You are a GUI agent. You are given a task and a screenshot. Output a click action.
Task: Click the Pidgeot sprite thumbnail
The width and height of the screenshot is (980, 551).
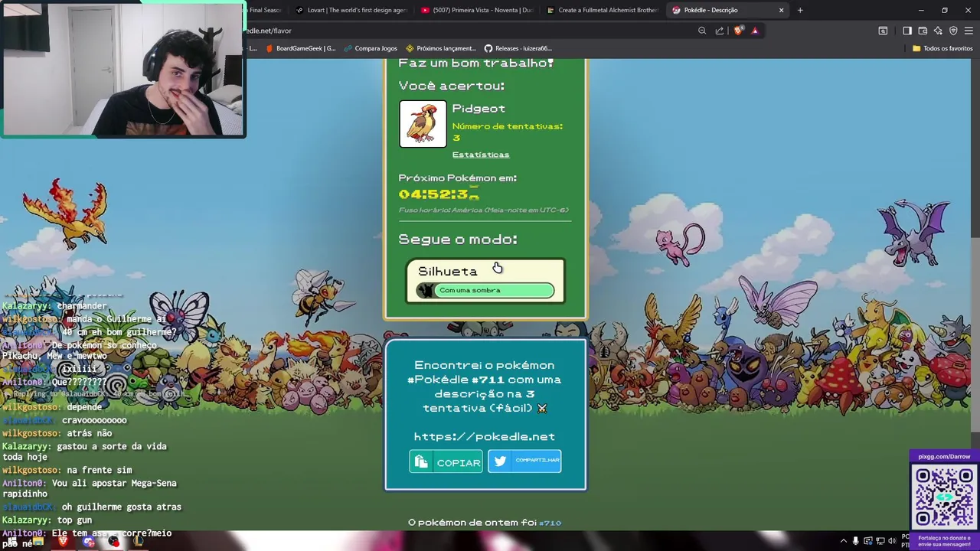coord(423,123)
